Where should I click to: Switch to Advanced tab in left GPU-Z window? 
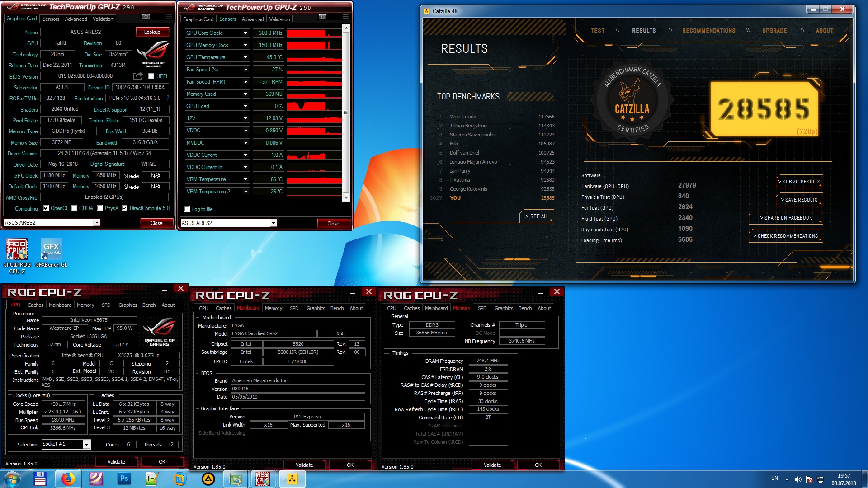point(75,19)
